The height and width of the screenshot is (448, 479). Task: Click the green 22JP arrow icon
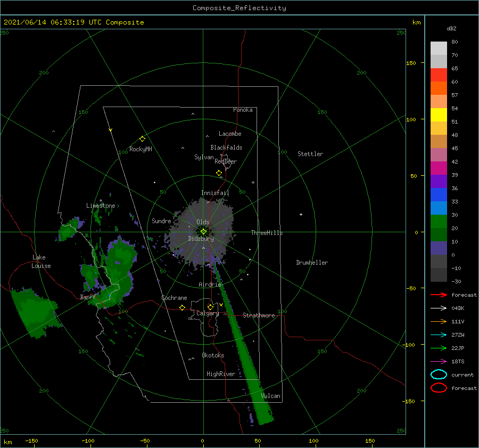click(x=439, y=348)
